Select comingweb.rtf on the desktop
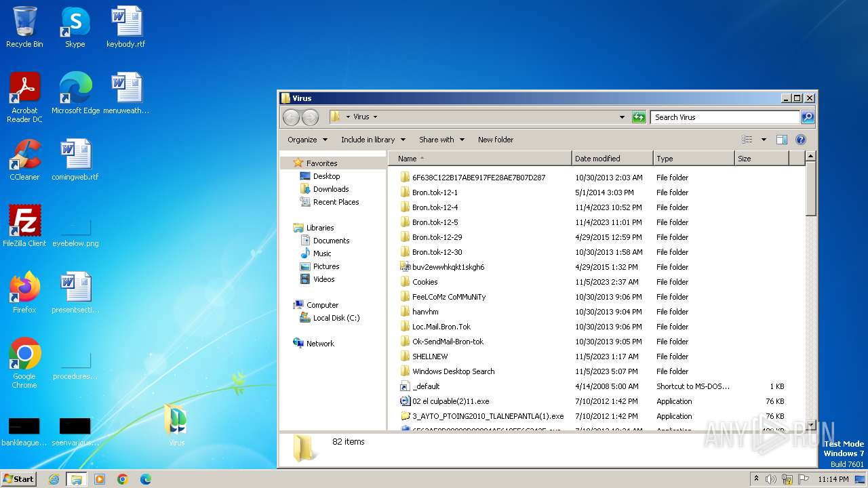 [x=75, y=159]
